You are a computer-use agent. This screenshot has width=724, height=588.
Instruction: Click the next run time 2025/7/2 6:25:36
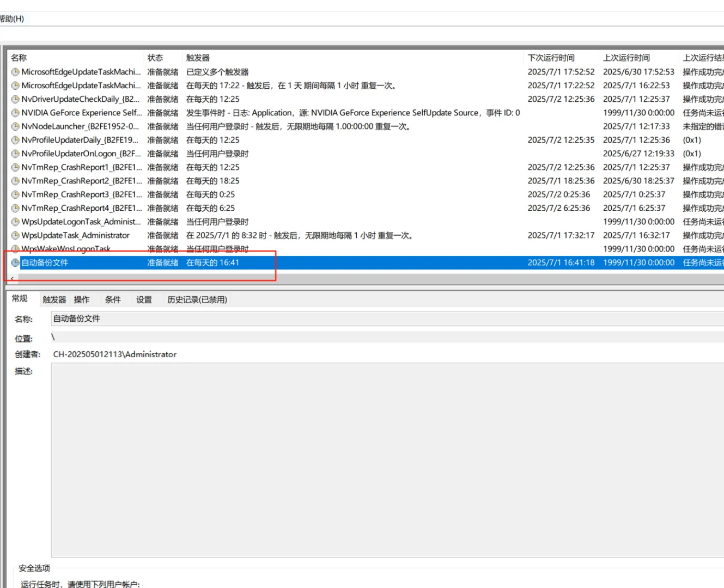point(559,208)
